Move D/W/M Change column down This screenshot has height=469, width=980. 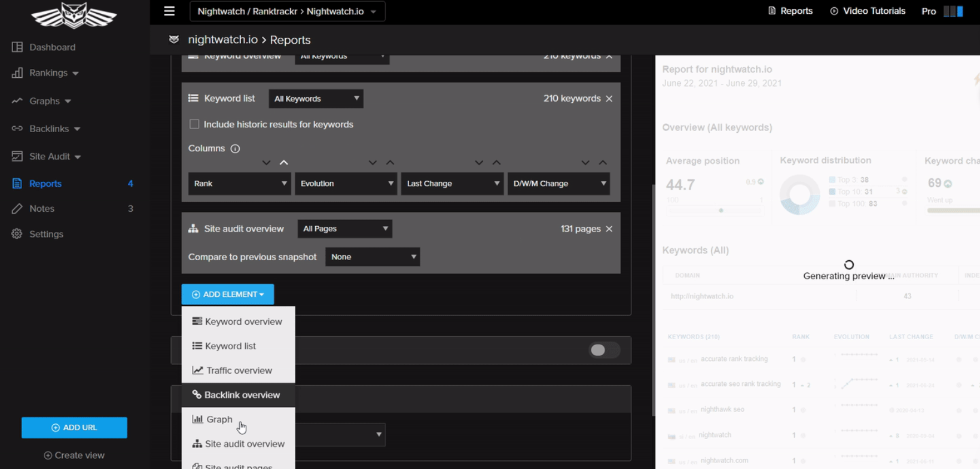[585, 163]
